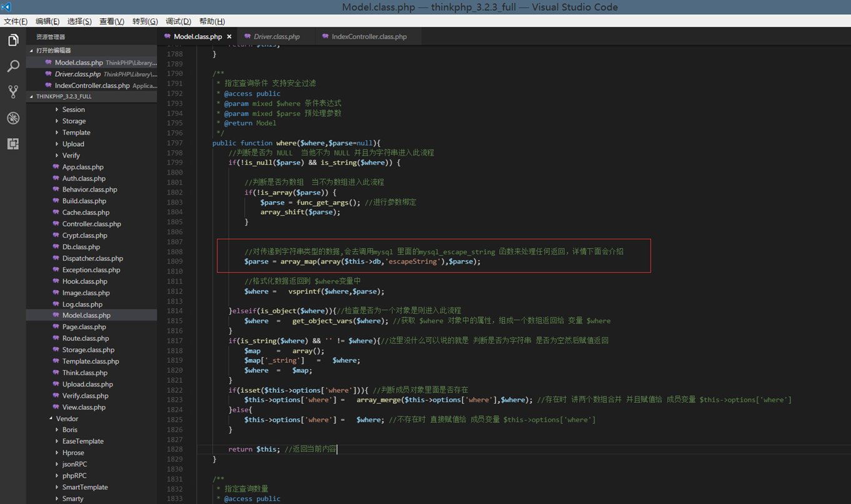The width and height of the screenshot is (851, 504).
Task: Open the Explorer view in activity bar
Action: (x=13, y=41)
